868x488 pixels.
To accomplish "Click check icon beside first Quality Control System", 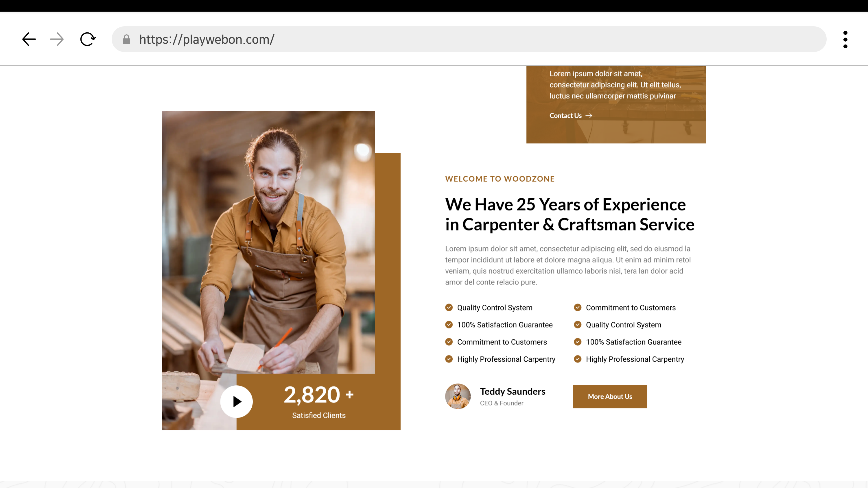I will (x=449, y=307).
